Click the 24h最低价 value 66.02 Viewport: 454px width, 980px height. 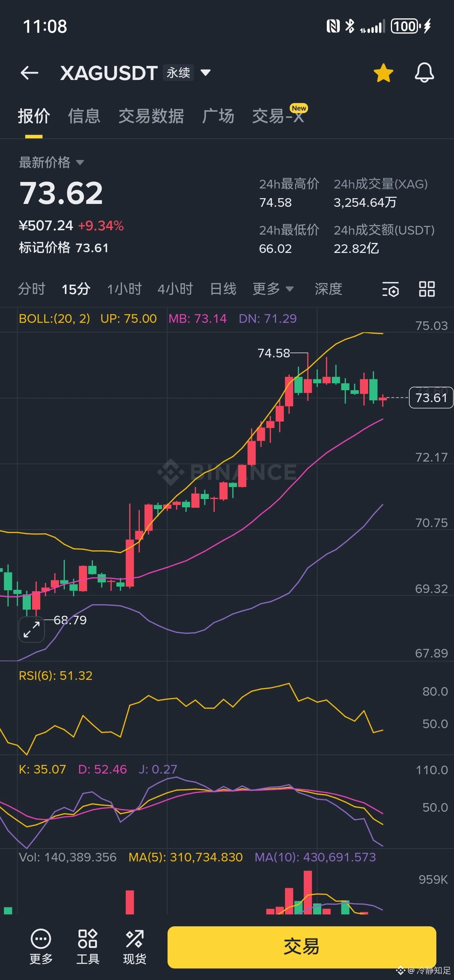click(x=275, y=249)
